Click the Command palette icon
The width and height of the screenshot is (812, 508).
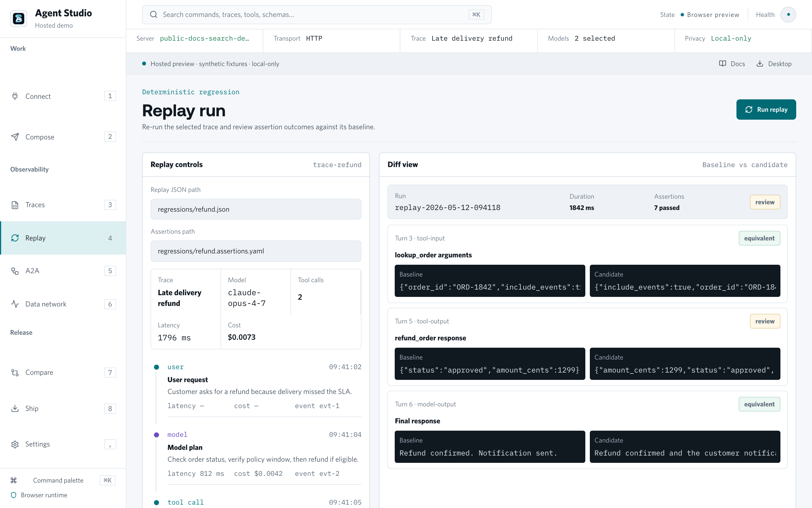click(x=14, y=480)
